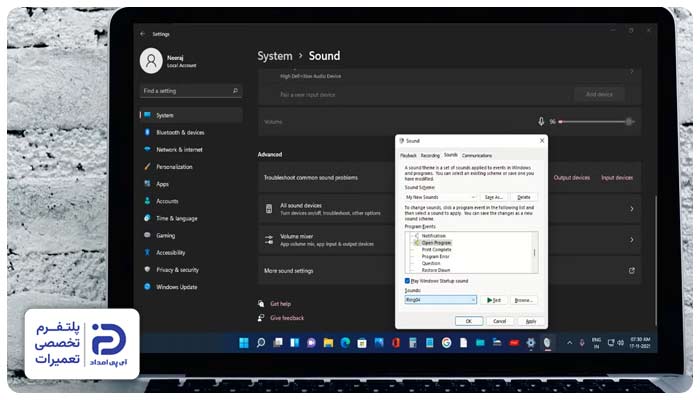Open the Microsoft Store taskbar icon
The height and width of the screenshot is (400, 700).
tap(362, 343)
